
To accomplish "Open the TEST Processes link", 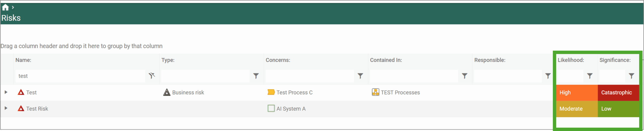I will coord(400,92).
